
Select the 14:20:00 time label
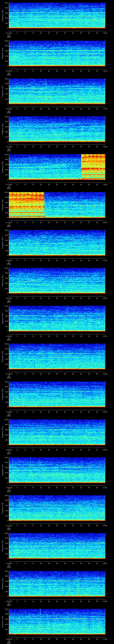pos(9,260)
